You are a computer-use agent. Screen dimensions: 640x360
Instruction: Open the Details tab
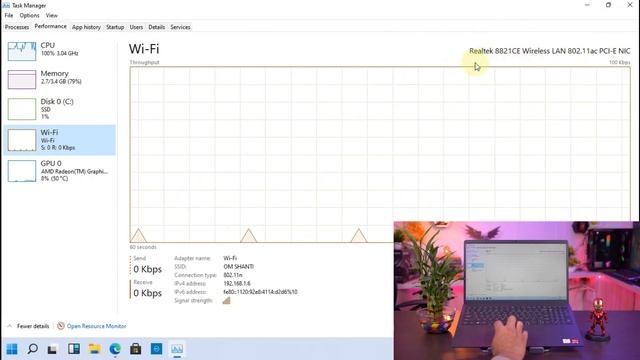point(156,27)
